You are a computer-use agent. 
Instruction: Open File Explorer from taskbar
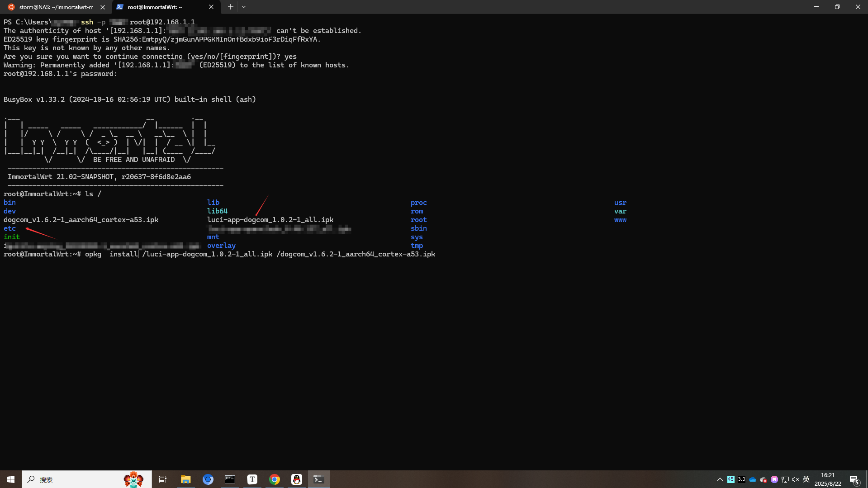(185, 479)
